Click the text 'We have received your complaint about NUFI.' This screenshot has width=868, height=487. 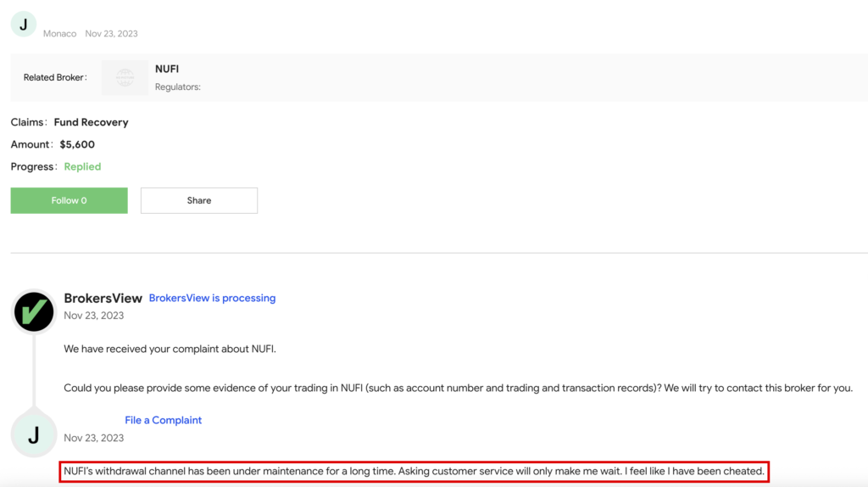click(x=170, y=349)
